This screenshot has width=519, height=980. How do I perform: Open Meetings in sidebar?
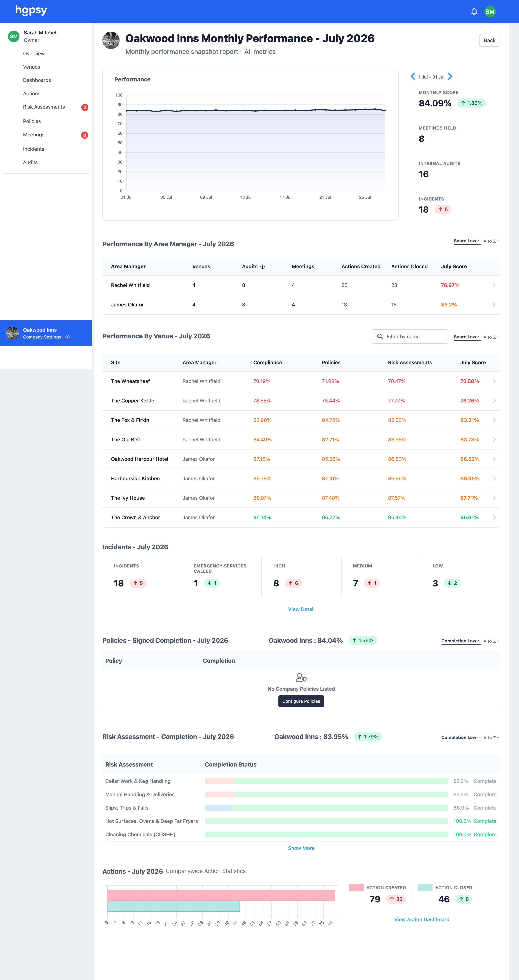(34, 135)
